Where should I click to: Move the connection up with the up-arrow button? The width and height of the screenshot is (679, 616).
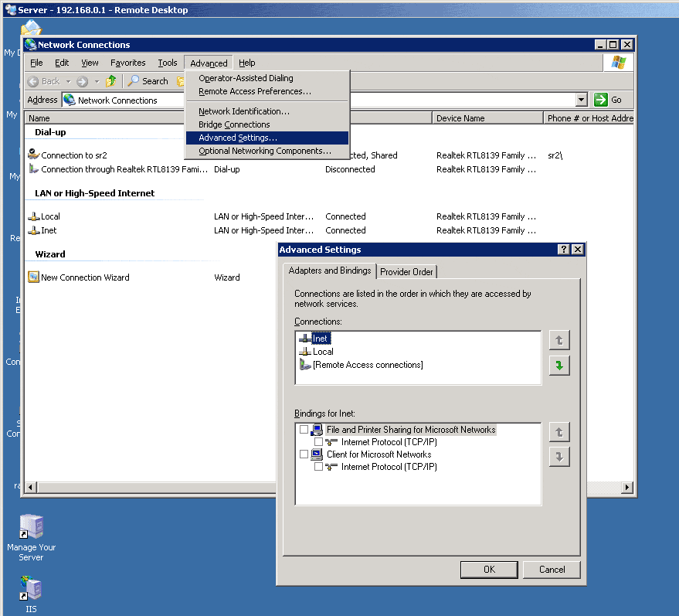coord(559,341)
